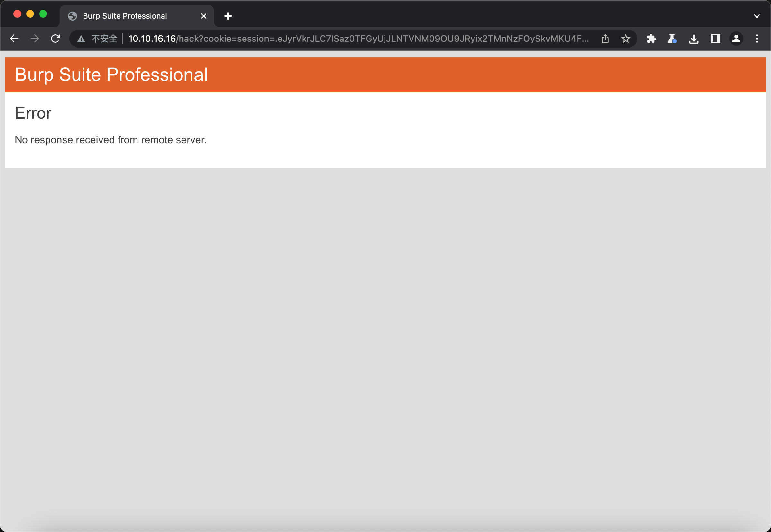Select the Burp Suite Professional tab
The height and width of the screenshot is (532, 771).
pyautogui.click(x=125, y=16)
